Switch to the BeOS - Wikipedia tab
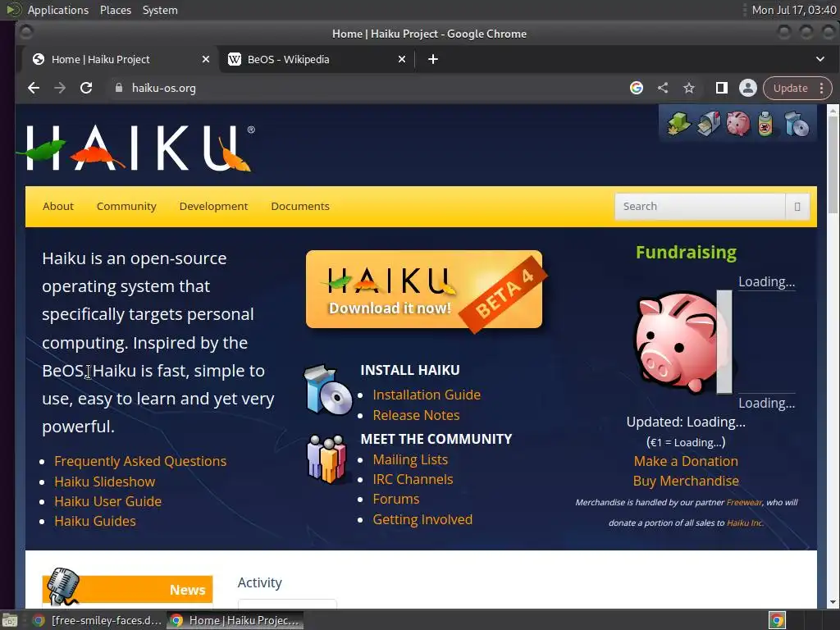The width and height of the screenshot is (840, 630). (x=317, y=59)
